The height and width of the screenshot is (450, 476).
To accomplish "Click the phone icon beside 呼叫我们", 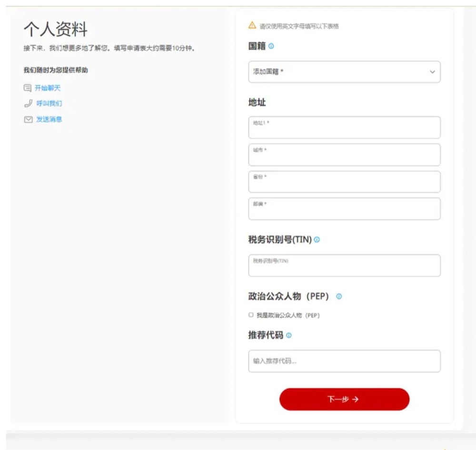I will click(x=28, y=104).
